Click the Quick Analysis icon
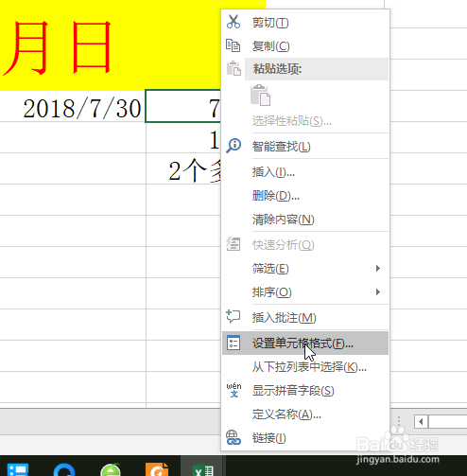 coord(233,244)
